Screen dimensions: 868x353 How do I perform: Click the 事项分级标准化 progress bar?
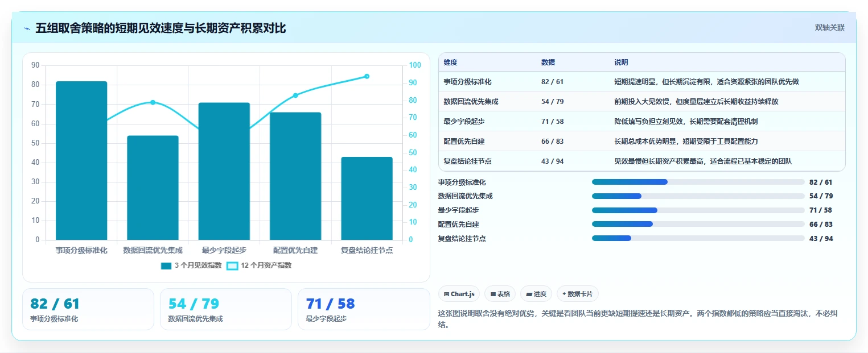(x=698, y=182)
